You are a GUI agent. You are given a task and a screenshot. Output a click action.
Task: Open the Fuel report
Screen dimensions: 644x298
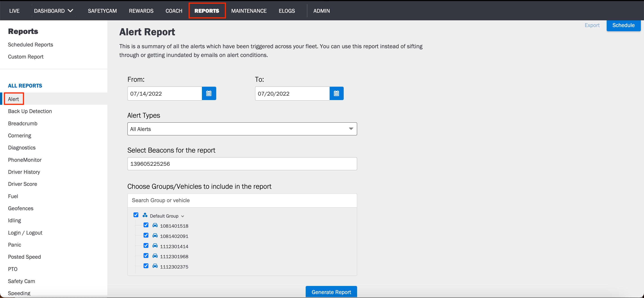[13, 196]
